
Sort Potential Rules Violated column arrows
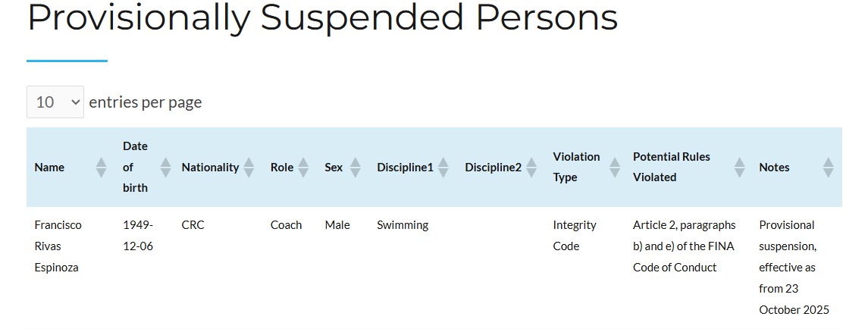(740, 168)
